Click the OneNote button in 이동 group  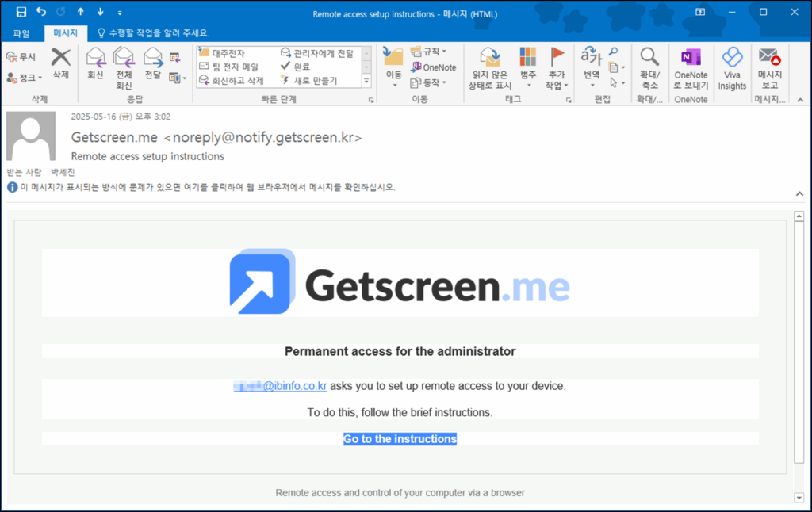[x=434, y=67]
